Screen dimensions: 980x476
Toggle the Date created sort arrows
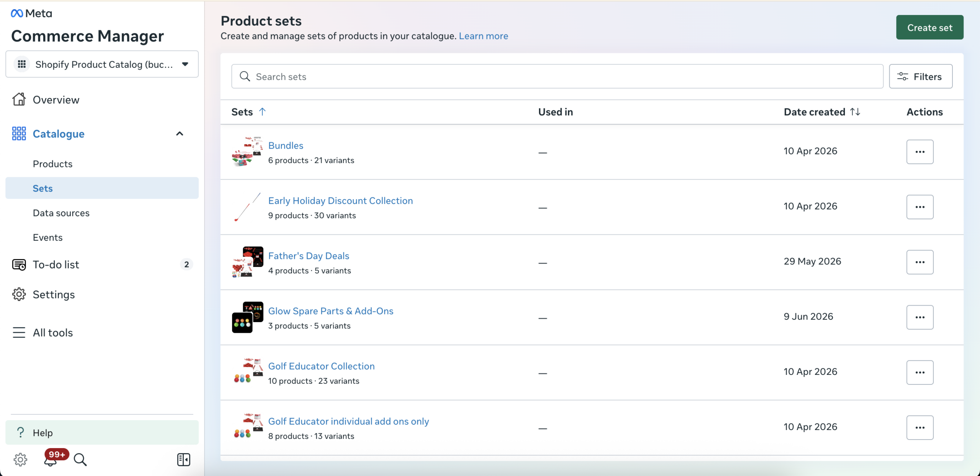(x=855, y=112)
